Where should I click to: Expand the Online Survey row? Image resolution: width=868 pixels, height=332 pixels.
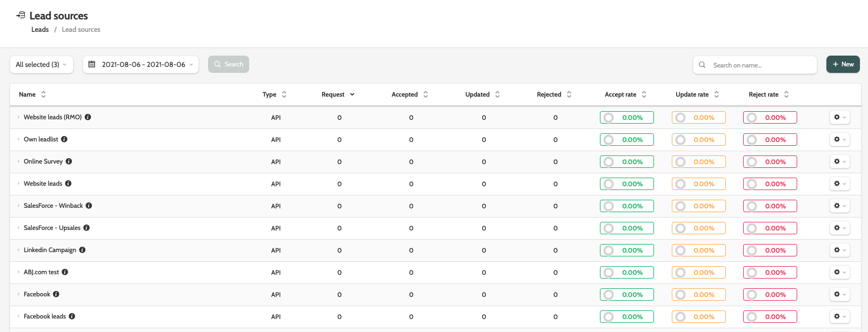[x=18, y=161]
